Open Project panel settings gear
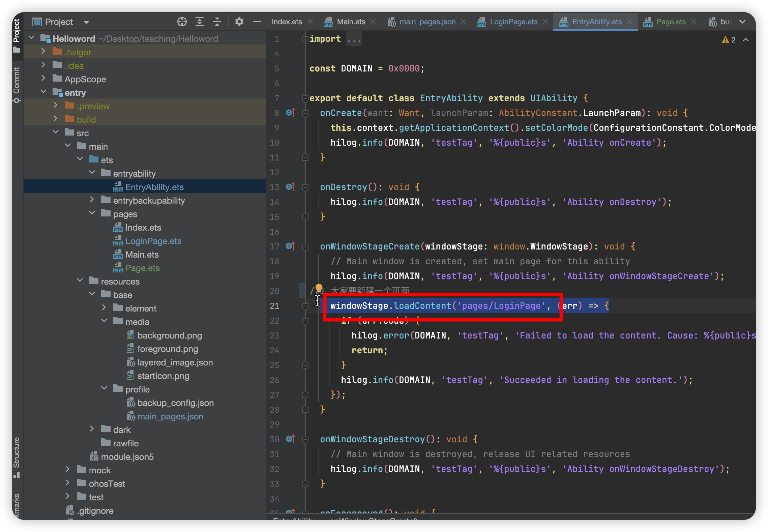Screen dimensions: 768x532 point(239,22)
